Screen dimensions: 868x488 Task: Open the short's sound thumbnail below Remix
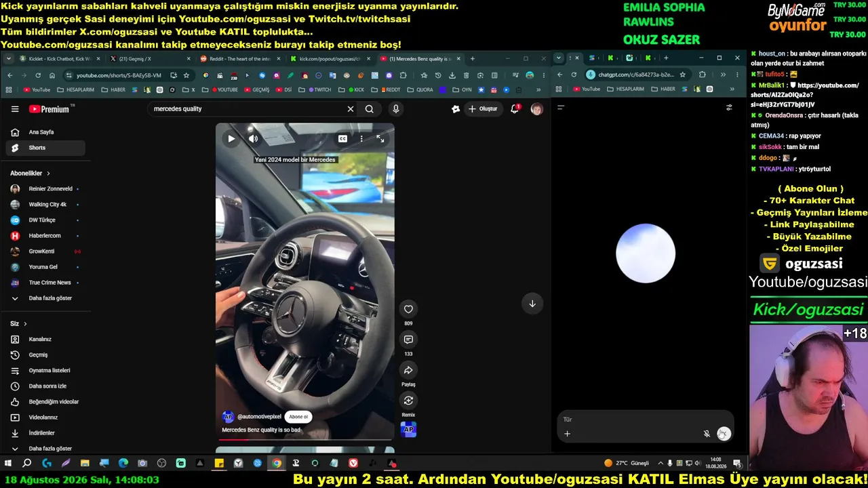click(408, 429)
